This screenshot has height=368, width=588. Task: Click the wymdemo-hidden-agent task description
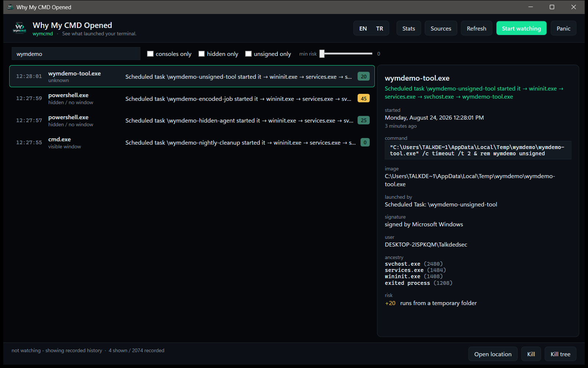coord(239,120)
